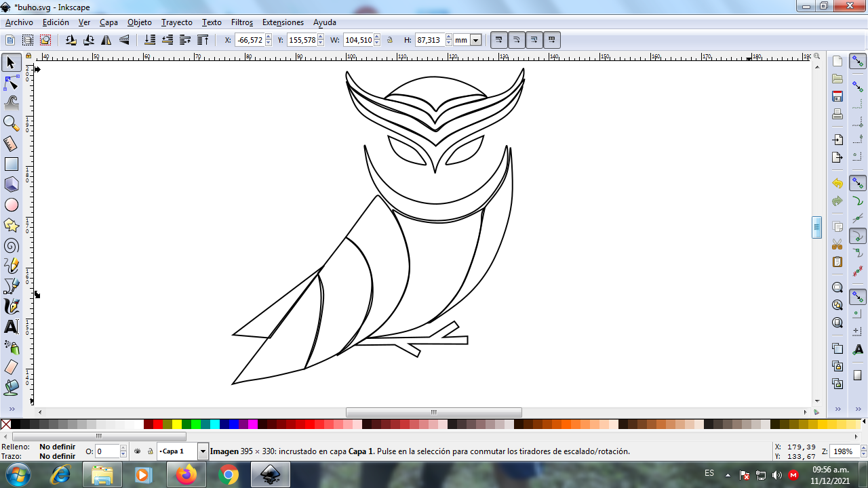Screen dimensions: 868x488
Task: Open the Edición menu
Action: tap(56, 22)
